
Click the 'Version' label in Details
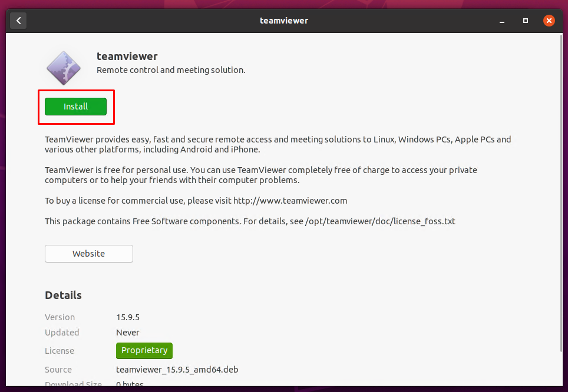pyautogui.click(x=60, y=317)
